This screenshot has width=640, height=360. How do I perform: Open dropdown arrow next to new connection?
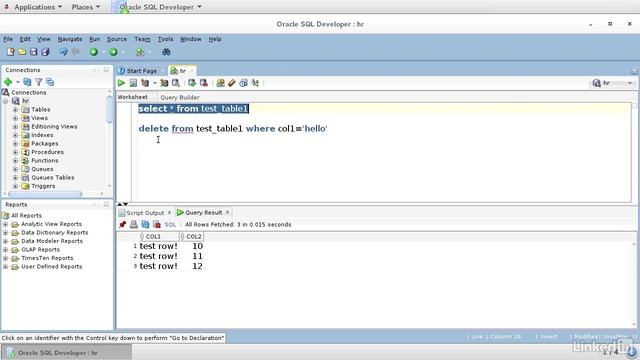(18, 82)
